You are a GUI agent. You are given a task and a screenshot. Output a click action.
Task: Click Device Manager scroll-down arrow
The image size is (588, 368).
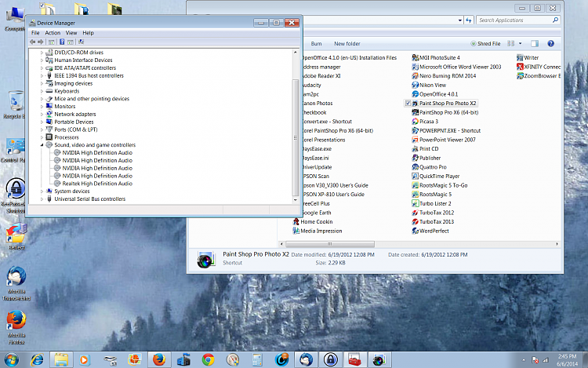(296, 200)
